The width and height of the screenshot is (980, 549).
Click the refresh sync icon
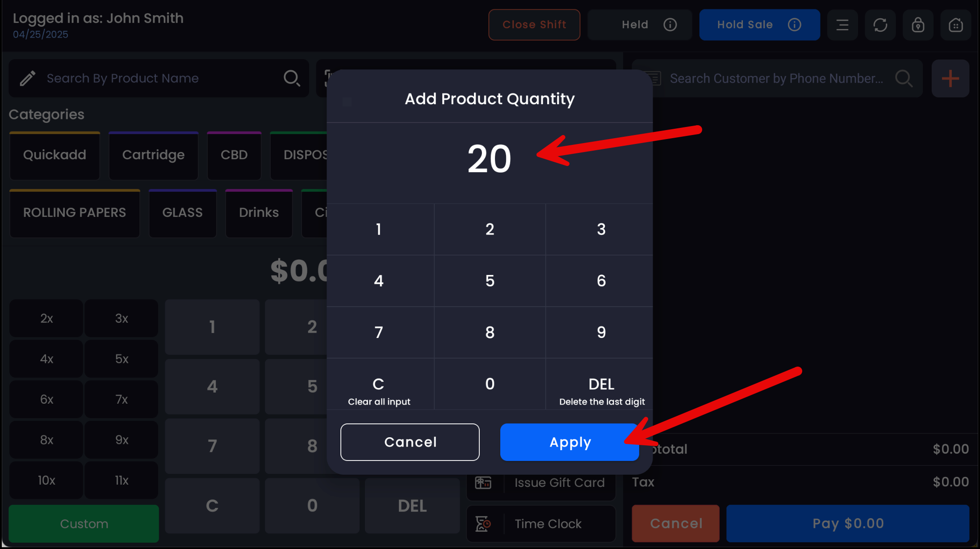click(880, 25)
